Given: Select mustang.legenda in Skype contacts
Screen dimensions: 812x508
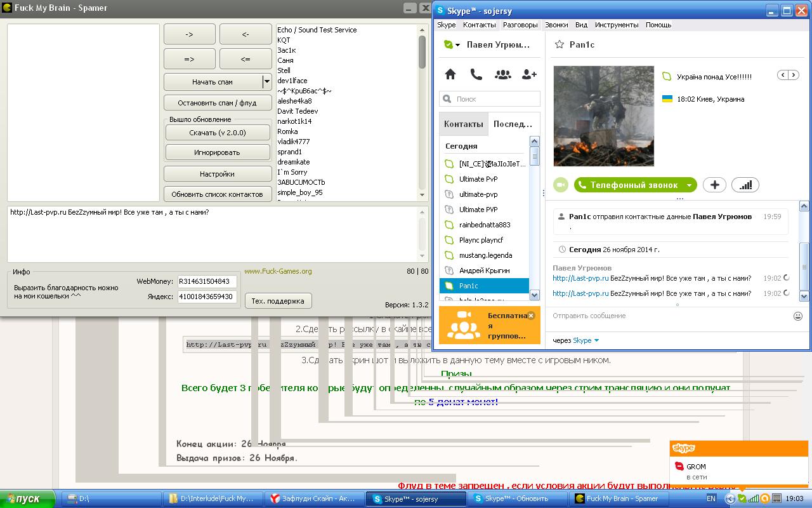Looking at the screenshot, I should pyautogui.click(x=484, y=255).
